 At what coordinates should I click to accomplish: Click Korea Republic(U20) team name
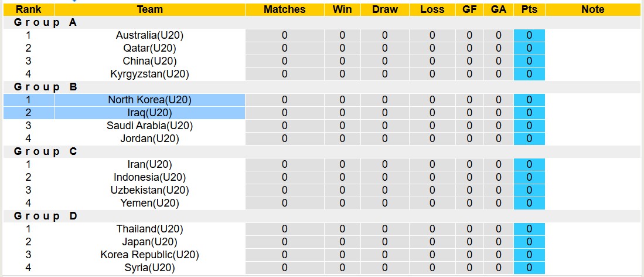tap(149, 255)
